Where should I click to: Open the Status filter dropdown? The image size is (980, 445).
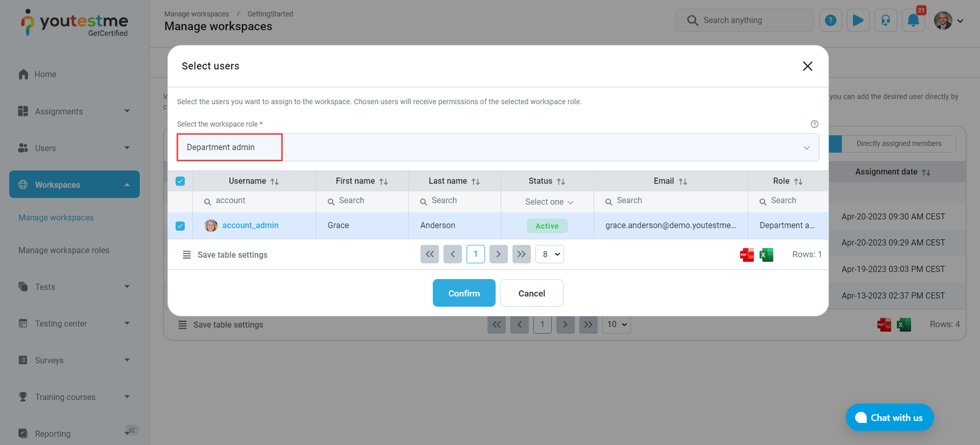pyautogui.click(x=548, y=202)
